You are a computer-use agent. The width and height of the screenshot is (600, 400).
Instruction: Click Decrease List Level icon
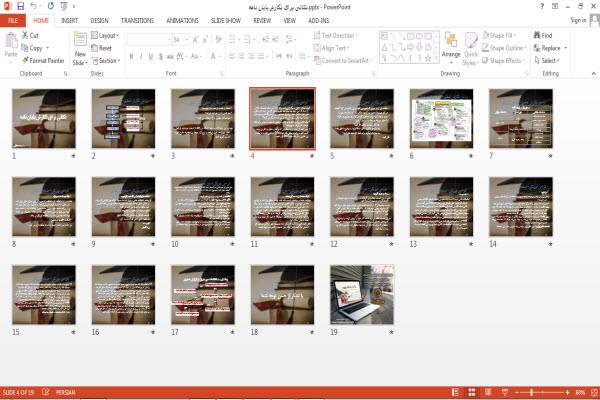(x=266, y=39)
